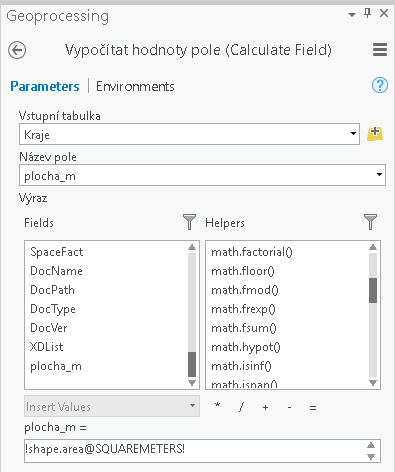Close the Geoprocessing pane
This screenshot has height=472, width=395.
384,13
